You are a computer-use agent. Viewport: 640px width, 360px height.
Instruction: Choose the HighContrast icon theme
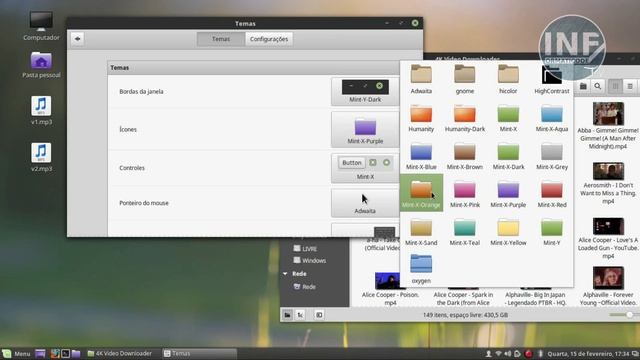point(552,80)
